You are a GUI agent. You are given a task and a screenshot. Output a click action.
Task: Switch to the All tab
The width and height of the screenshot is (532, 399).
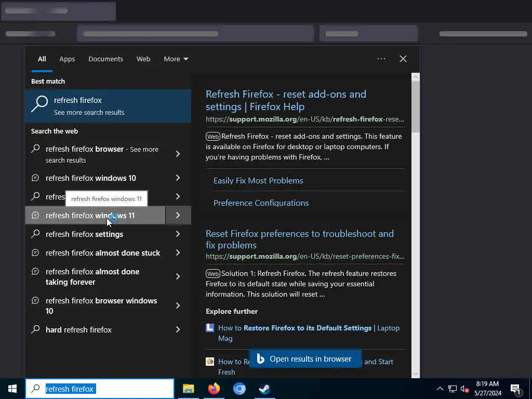[42, 59]
